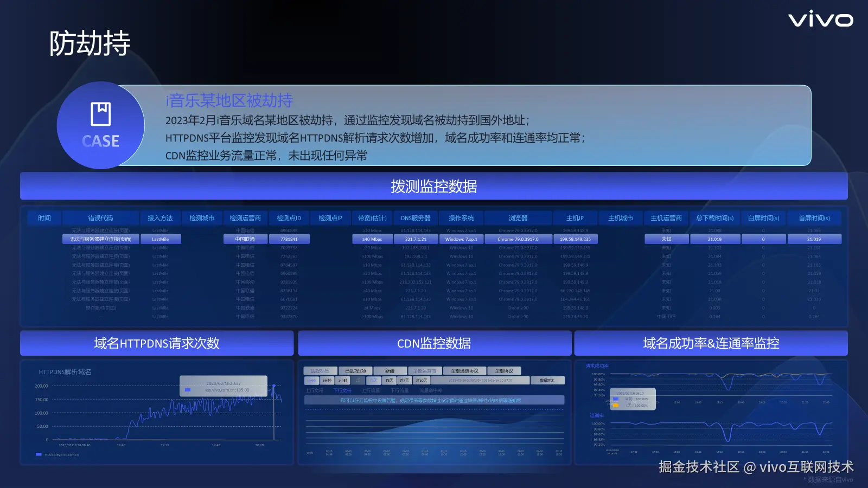Open the 选择标签 dropdown in CDN panel
Screen dimensions: 868x488
(320, 371)
